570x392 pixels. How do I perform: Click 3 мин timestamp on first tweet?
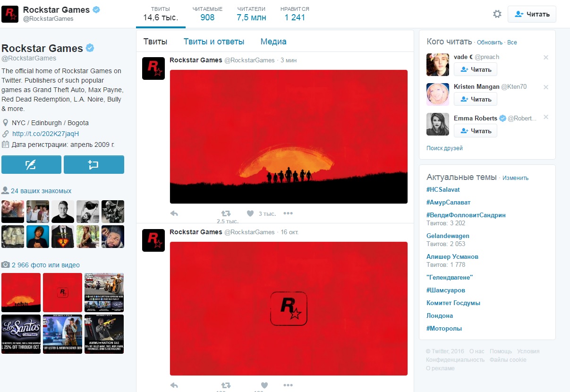tap(289, 60)
